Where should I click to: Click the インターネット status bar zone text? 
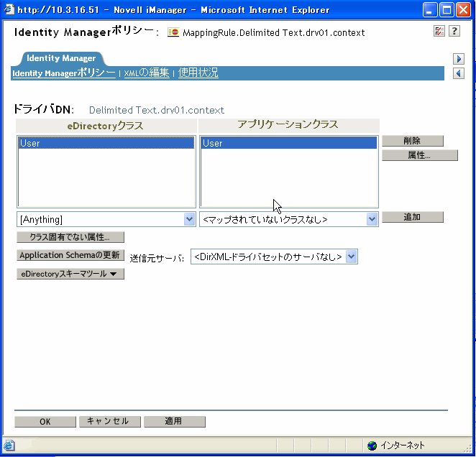[x=403, y=446]
